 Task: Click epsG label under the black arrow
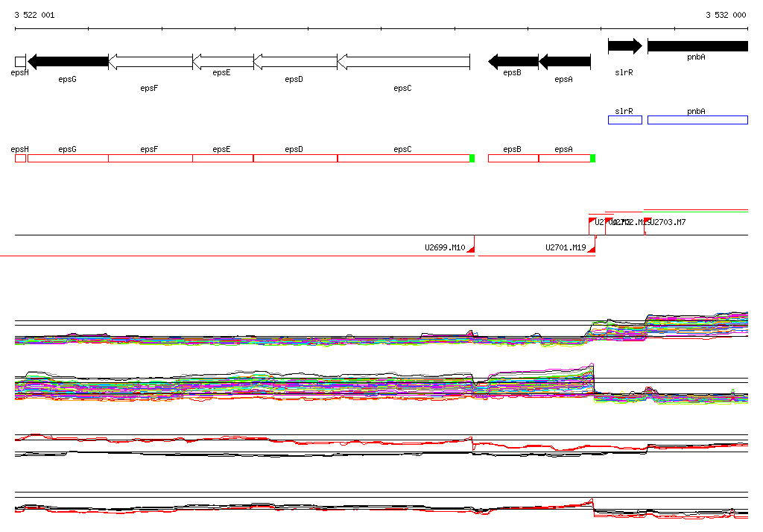tap(67, 79)
